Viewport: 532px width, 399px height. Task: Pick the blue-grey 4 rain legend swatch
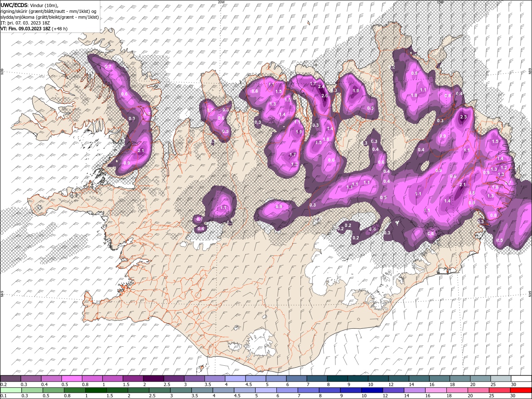(223, 390)
